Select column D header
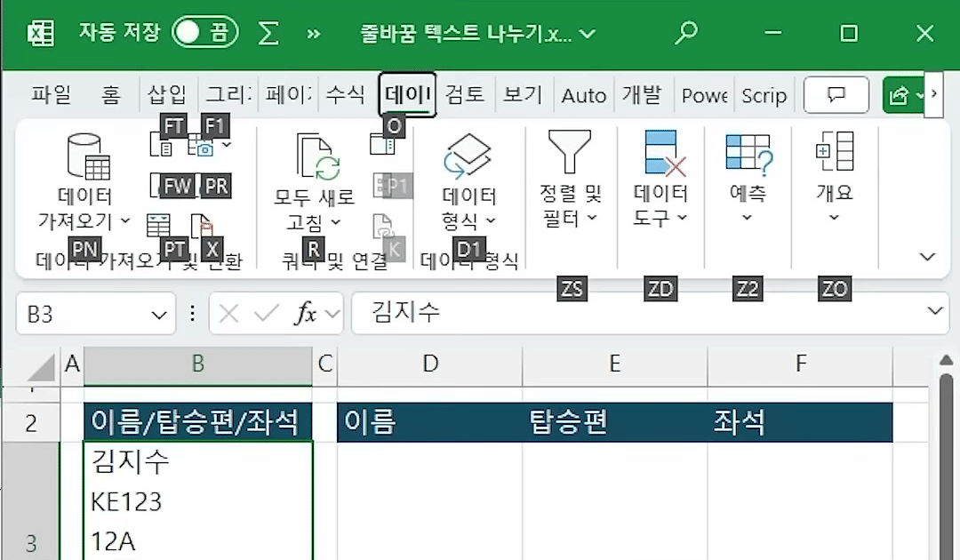Image resolution: width=960 pixels, height=560 pixels. click(430, 364)
